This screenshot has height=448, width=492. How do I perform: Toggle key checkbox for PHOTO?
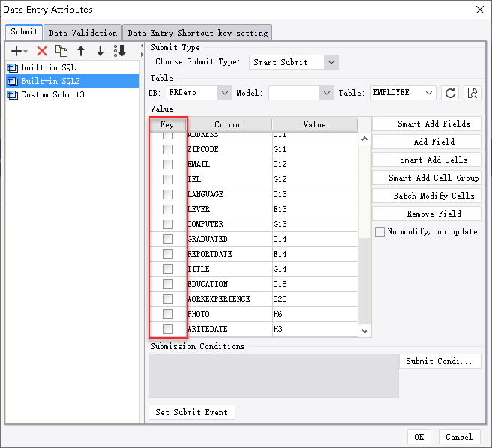(x=167, y=314)
